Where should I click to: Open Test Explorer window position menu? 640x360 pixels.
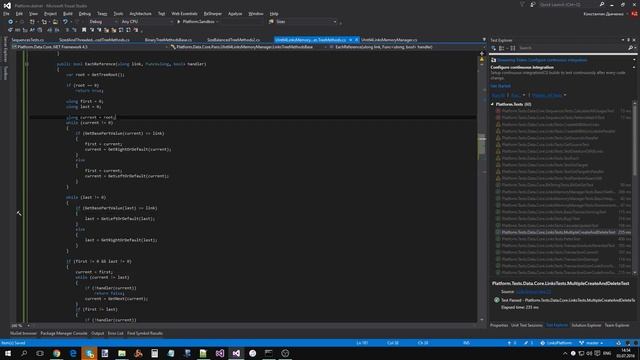click(623, 40)
